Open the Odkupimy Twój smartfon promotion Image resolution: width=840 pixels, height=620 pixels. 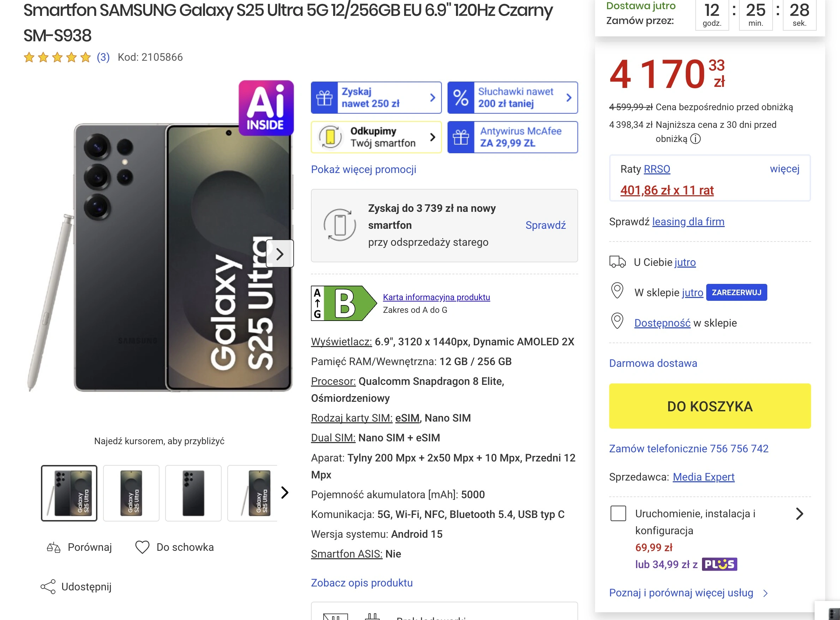coord(376,137)
